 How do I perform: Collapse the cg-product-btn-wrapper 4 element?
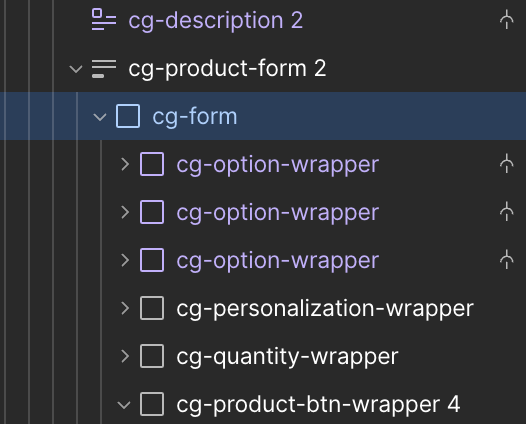tap(124, 405)
